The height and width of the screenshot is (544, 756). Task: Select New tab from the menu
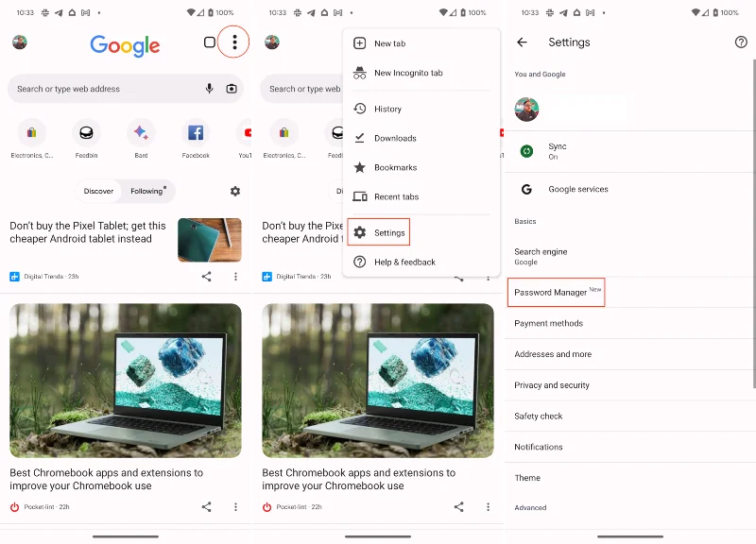(x=421, y=43)
